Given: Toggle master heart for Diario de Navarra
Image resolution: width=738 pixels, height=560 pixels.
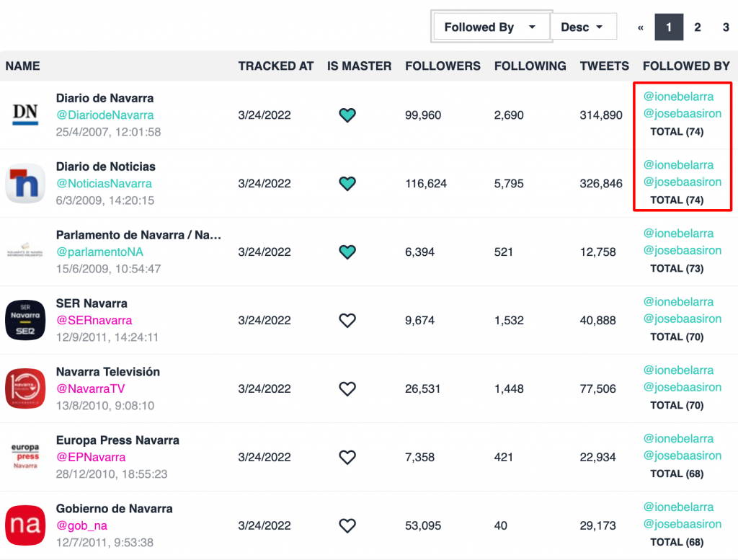Looking at the screenshot, I should 347,115.
